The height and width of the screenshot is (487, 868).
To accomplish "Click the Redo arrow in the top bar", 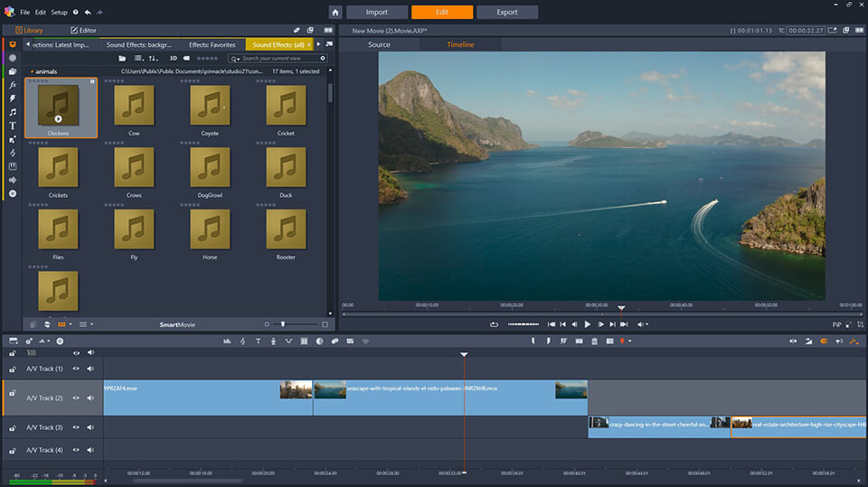I will (99, 12).
